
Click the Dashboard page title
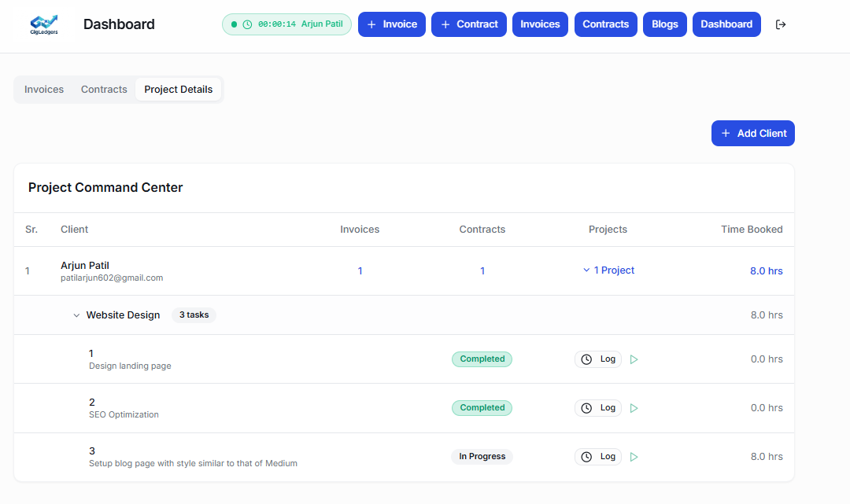pos(119,24)
